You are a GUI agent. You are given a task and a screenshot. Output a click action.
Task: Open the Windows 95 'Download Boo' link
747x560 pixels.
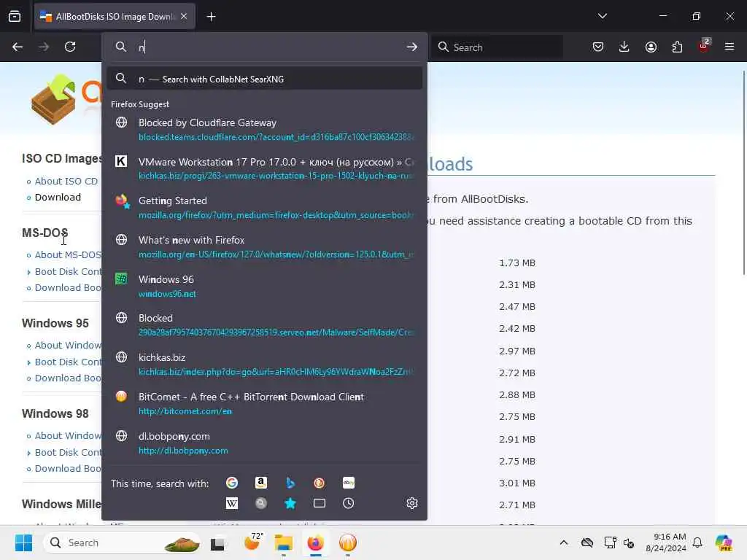point(68,378)
